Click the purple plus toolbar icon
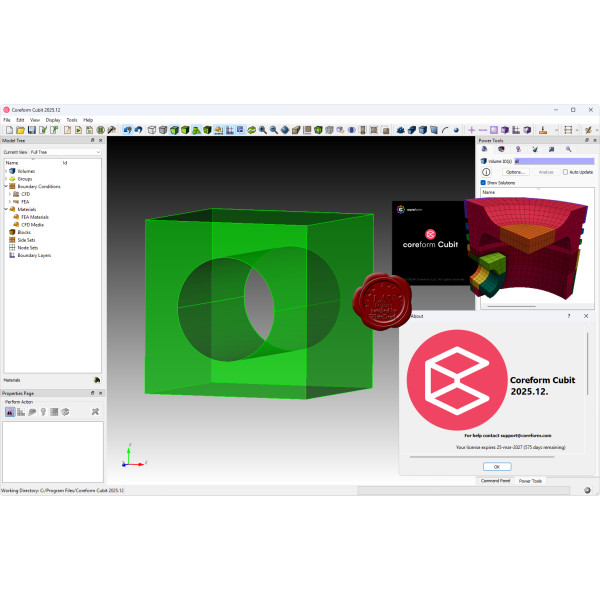The height and width of the screenshot is (600, 600). [472, 130]
